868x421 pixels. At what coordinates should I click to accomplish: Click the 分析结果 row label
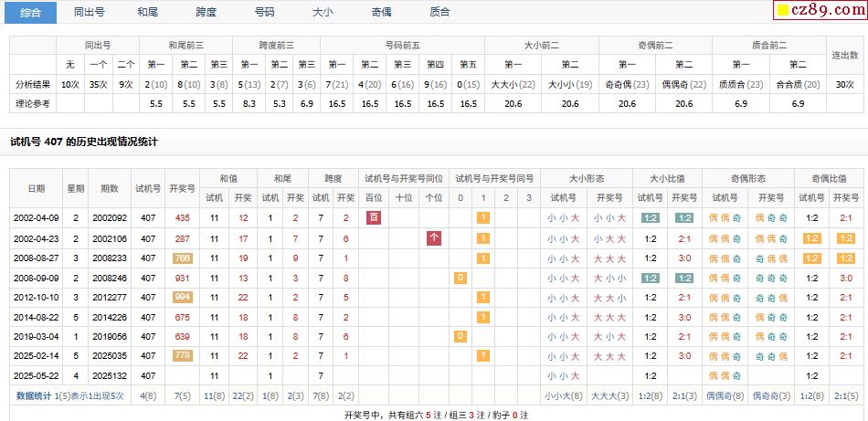click(x=33, y=85)
